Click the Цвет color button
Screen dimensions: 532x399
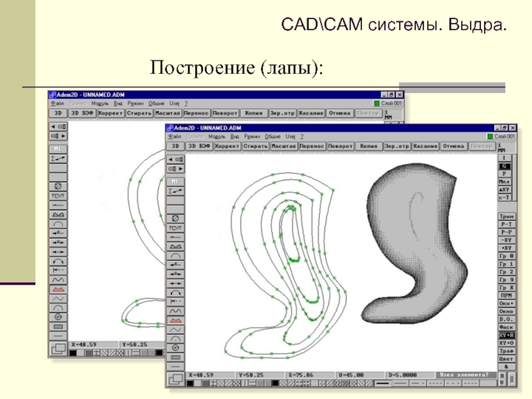505,358
